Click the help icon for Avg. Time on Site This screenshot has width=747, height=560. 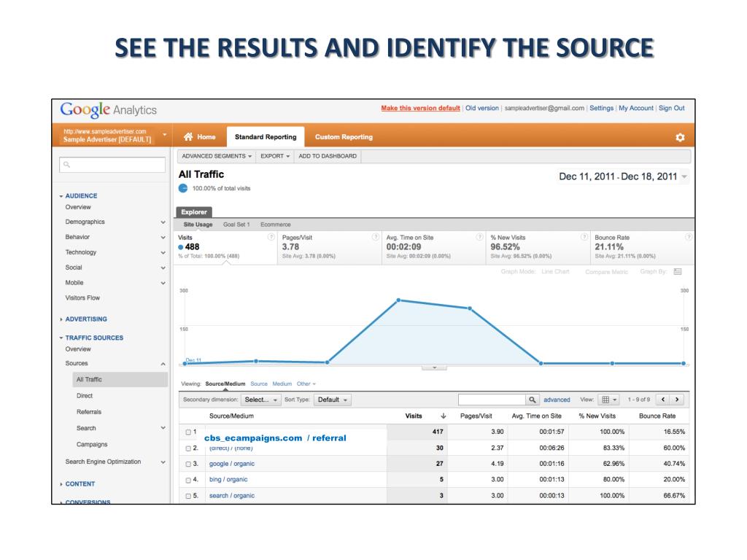tap(480, 237)
